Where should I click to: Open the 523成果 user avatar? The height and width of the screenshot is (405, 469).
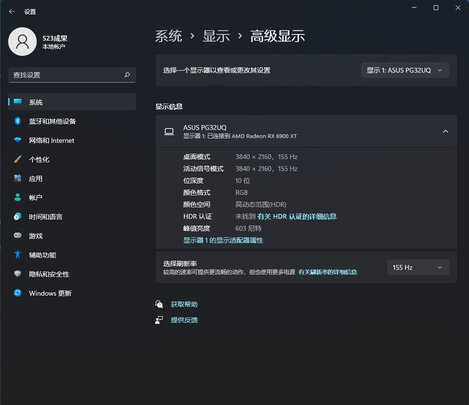click(22, 42)
